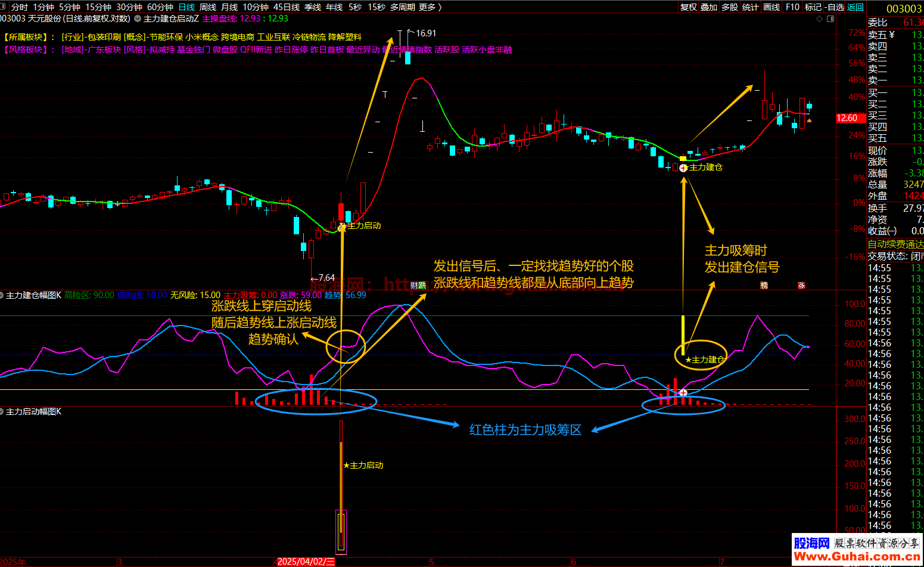Viewport: 924px width, 567px height.
Task: Switch to 季线 quarterly chart
Action: point(313,7)
